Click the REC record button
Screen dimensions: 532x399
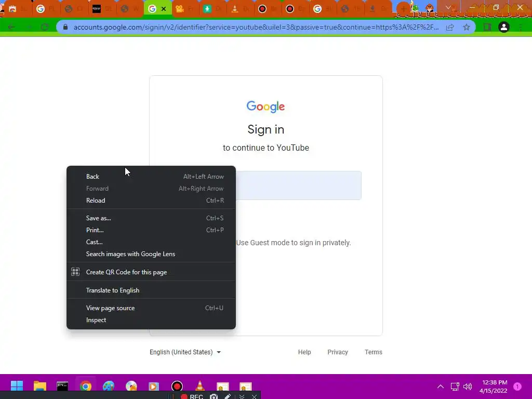192,396
